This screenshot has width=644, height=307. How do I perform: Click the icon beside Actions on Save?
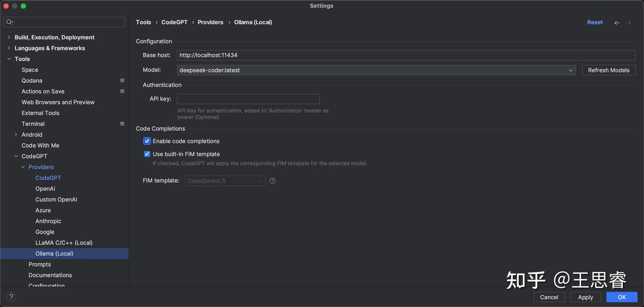tap(122, 91)
